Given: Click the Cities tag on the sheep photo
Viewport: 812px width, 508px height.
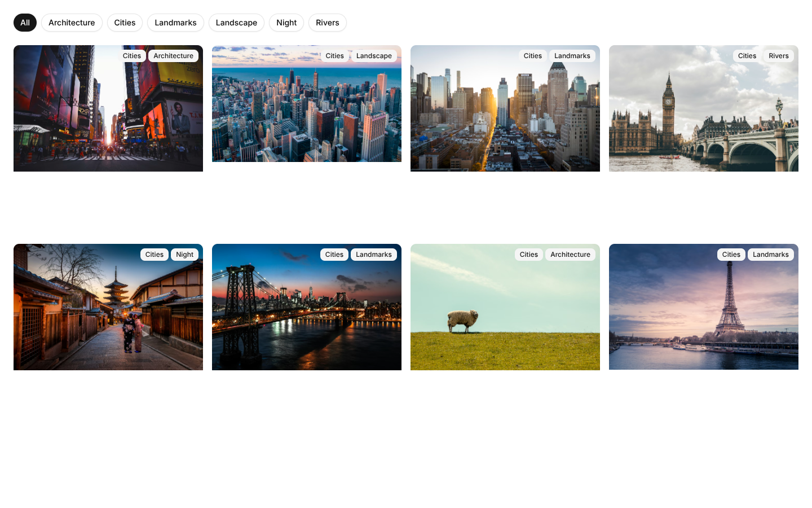Looking at the screenshot, I should 529,255.
